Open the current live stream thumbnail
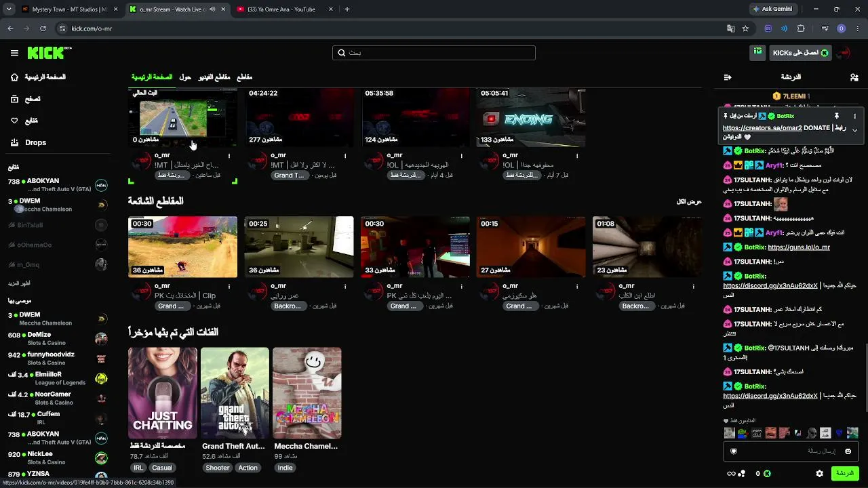The width and height of the screenshot is (868, 488). [x=183, y=118]
